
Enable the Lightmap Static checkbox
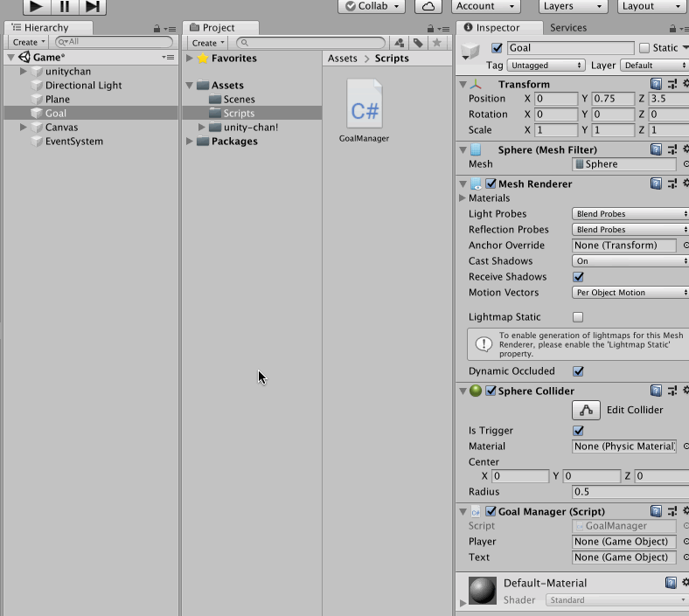(578, 317)
